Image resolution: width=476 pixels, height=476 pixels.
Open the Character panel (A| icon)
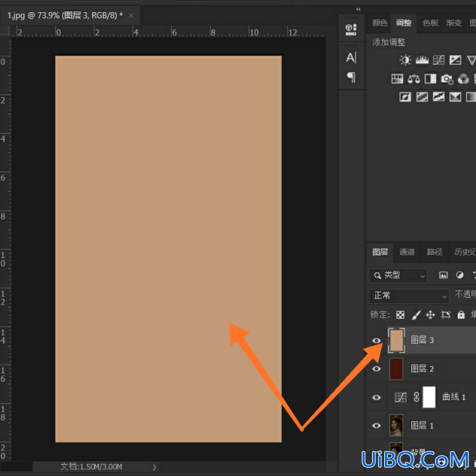click(x=351, y=57)
